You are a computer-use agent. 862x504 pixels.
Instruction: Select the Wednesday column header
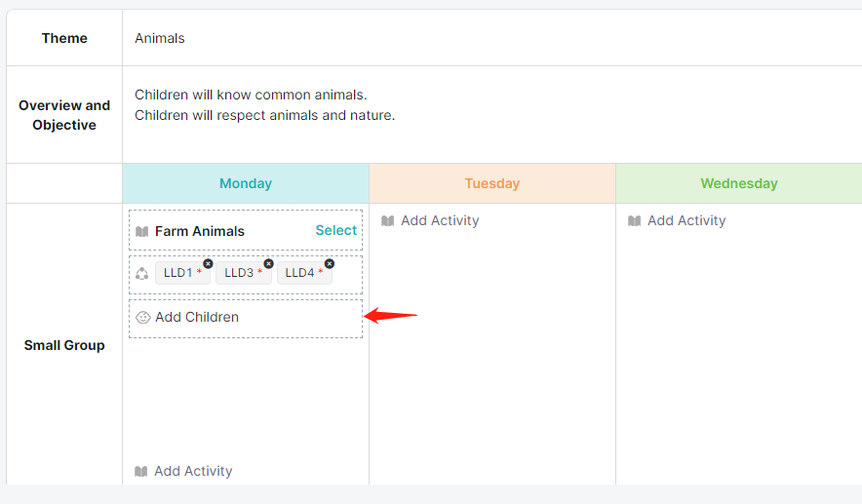point(739,183)
